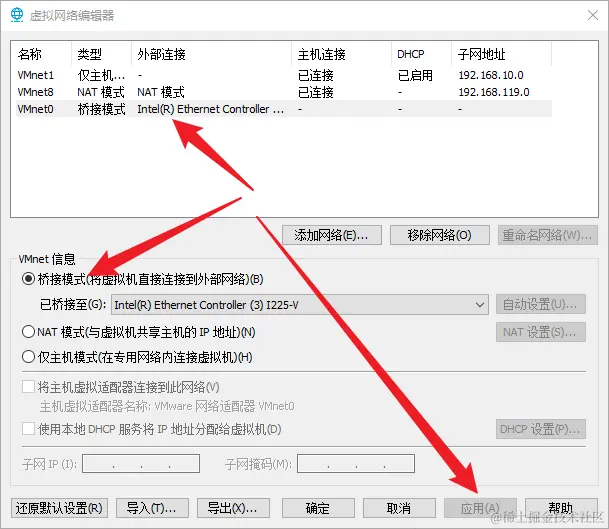Click the 已启用 DHCP cell for VMnet1
The height and width of the screenshot is (529, 609).
click(415, 75)
